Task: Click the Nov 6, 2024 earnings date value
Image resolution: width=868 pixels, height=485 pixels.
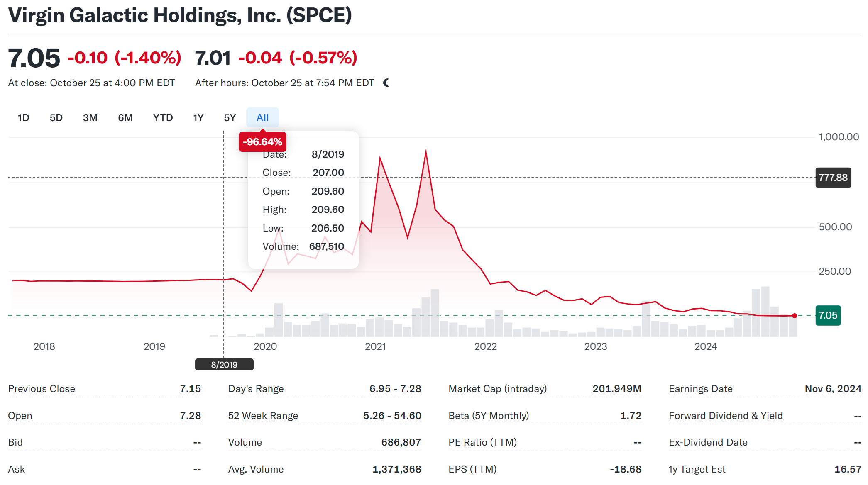Action: [x=833, y=389]
